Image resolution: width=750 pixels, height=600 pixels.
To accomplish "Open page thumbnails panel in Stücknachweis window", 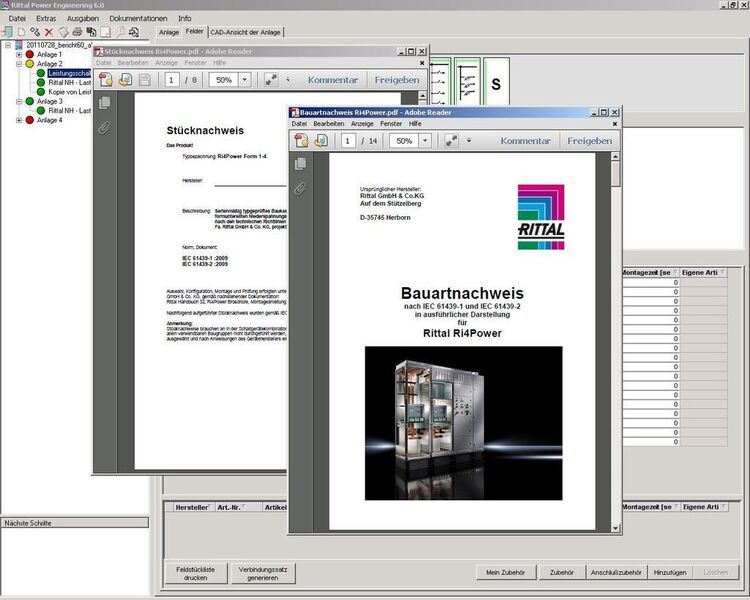I will coord(105,103).
